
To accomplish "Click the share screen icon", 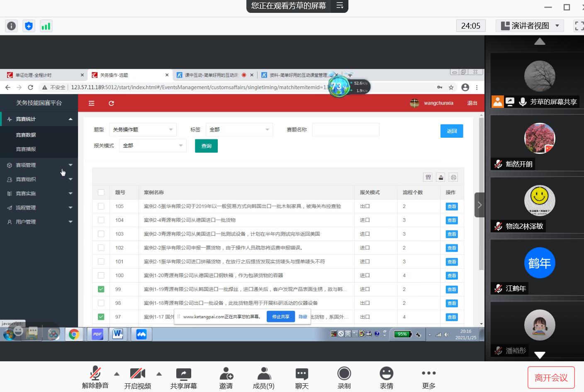I will (x=183, y=374).
